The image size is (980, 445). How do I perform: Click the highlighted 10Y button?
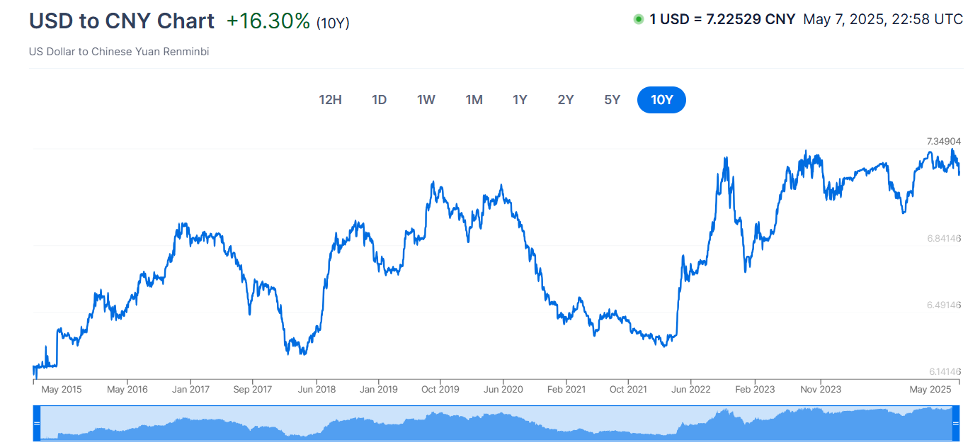coord(661,100)
